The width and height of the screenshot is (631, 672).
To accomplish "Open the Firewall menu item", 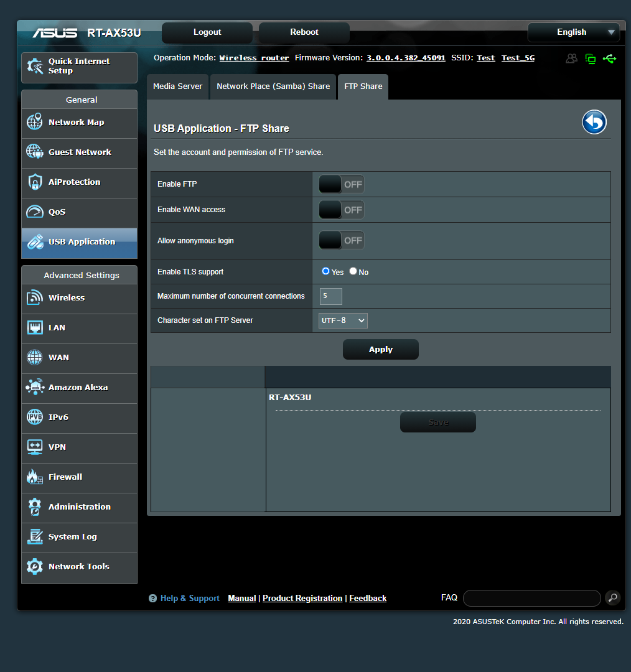I will click(79, 477).
